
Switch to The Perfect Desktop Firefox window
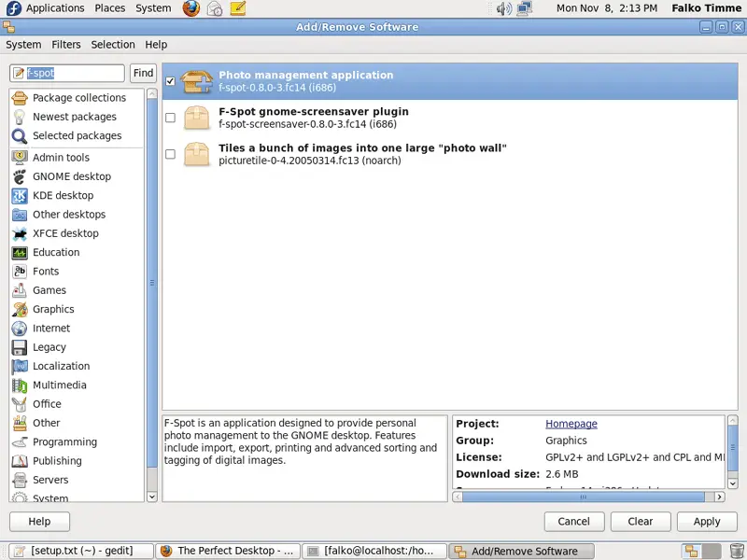[x=228, y=552]
